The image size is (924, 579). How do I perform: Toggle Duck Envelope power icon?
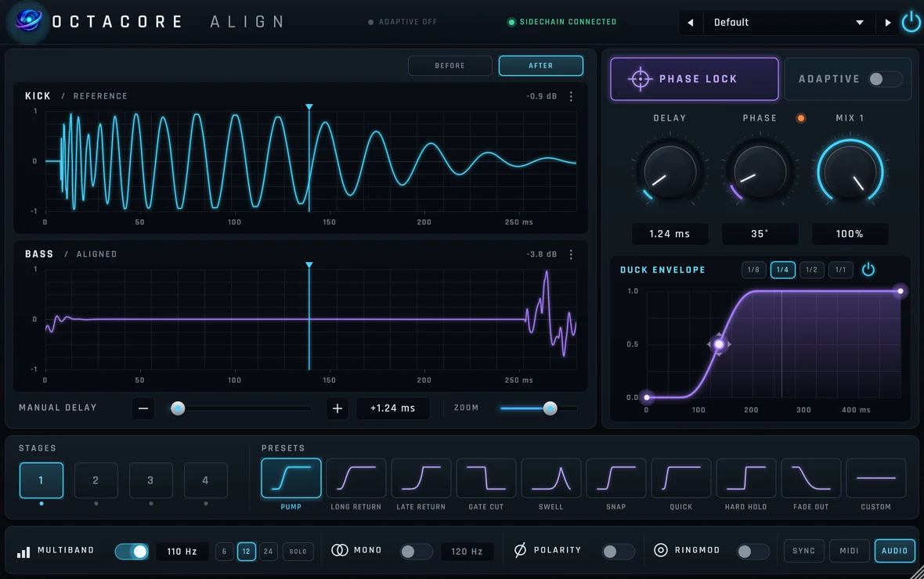click(868, 270)
